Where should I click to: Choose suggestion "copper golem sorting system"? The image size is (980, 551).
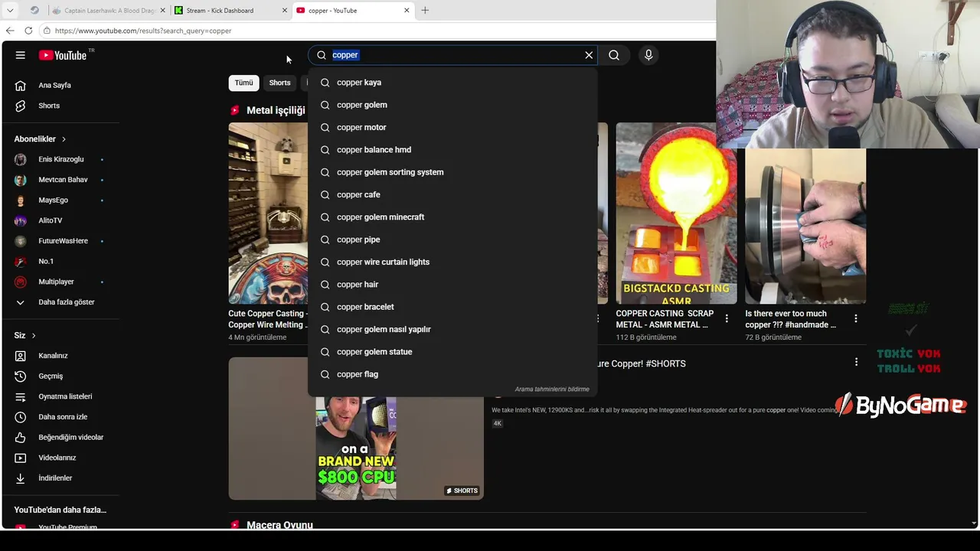click(x=452, y=172)
